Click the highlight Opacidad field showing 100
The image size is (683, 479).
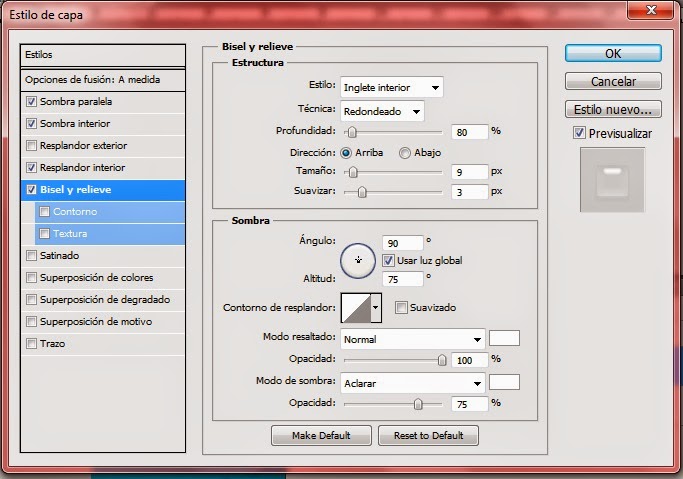(x=470, y=360)
